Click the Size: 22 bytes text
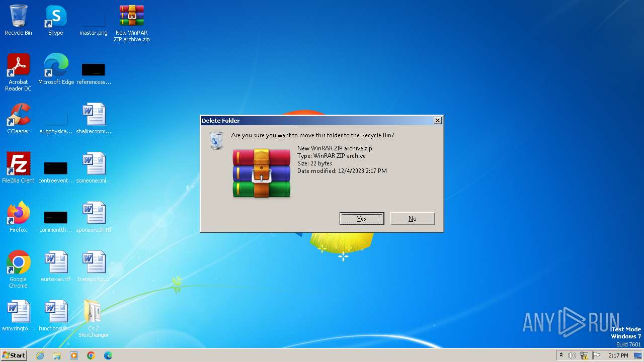Image resolution: width=644 pixels, height=362 pixels. (314, 163)
